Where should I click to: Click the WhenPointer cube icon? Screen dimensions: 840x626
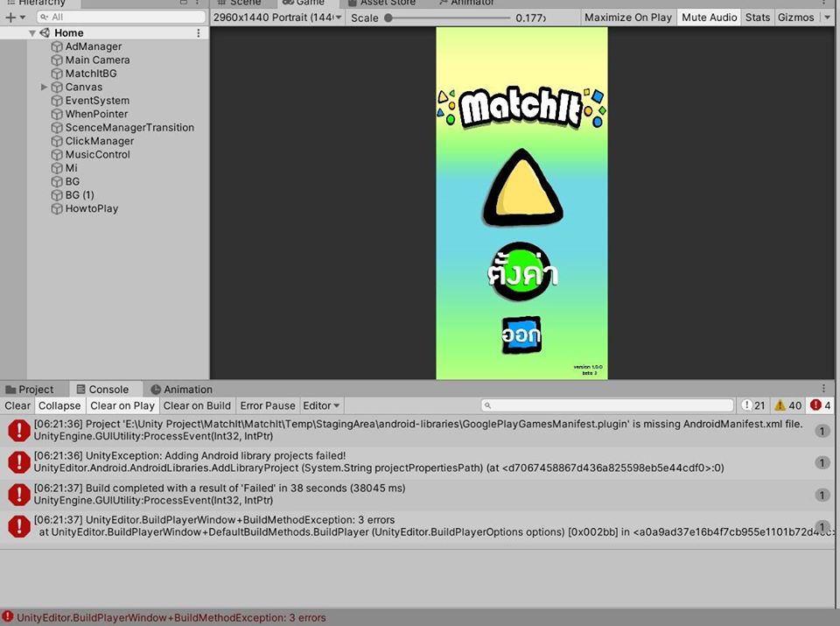(x=57, y=114)
